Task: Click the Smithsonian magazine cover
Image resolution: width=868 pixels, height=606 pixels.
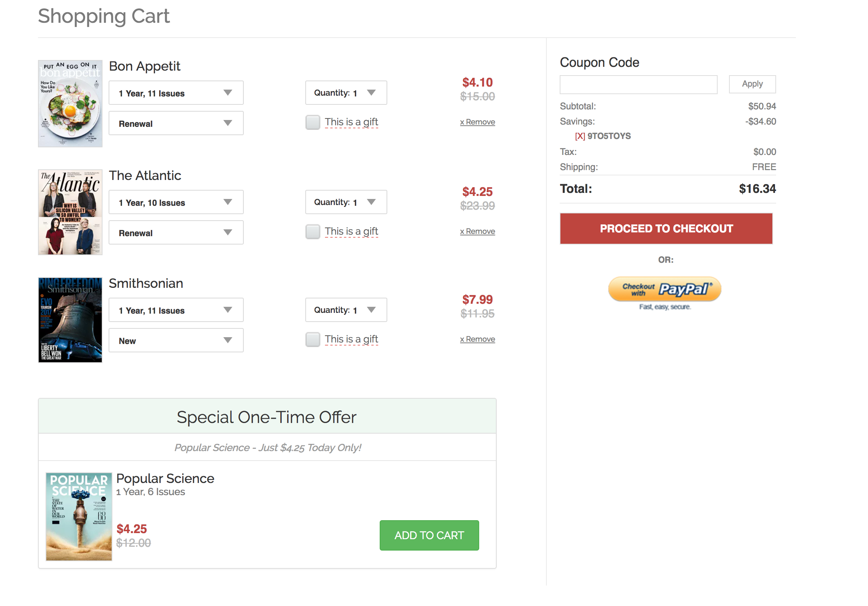Action: pos(70,320)
